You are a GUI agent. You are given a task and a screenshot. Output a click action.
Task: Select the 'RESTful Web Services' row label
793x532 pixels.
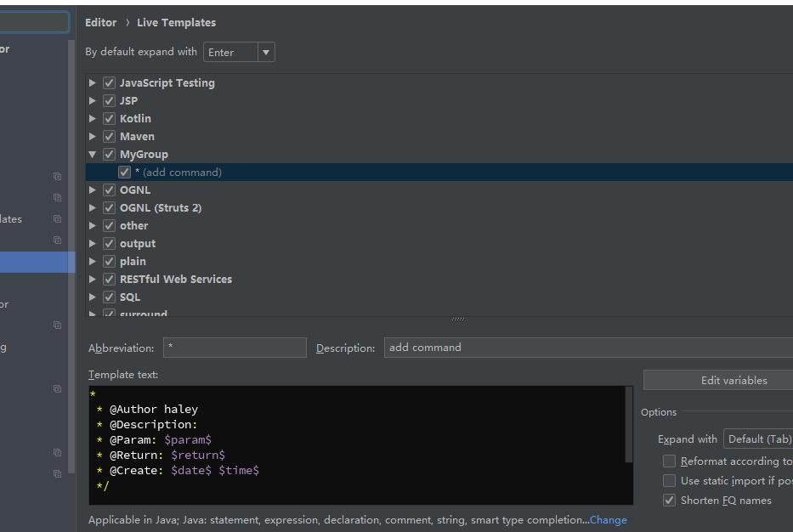click(175, 279)
